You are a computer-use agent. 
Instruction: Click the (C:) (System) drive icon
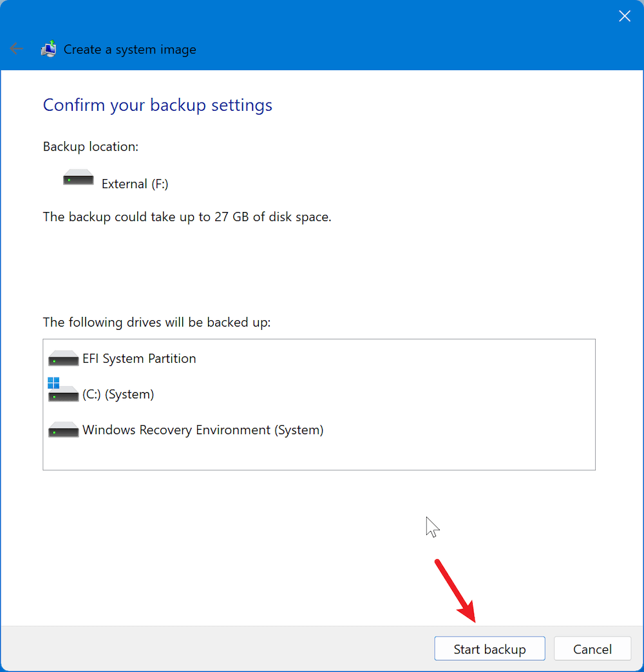pos(62,395)
